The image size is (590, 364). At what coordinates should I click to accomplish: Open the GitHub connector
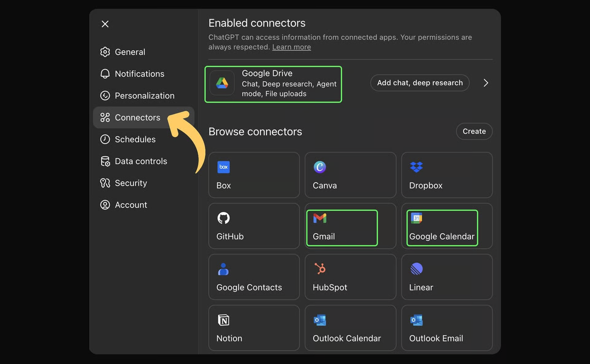(x=254, y=226)
